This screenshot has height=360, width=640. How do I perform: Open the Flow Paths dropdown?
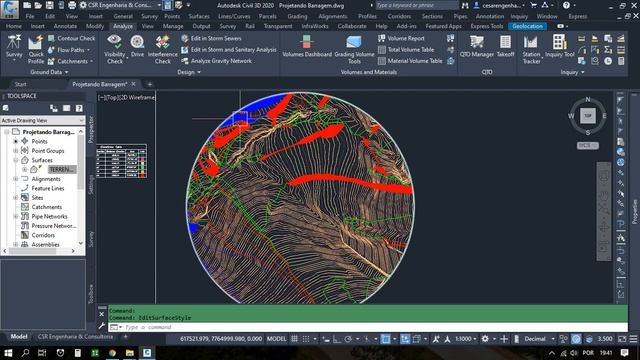tap(89, 50)
